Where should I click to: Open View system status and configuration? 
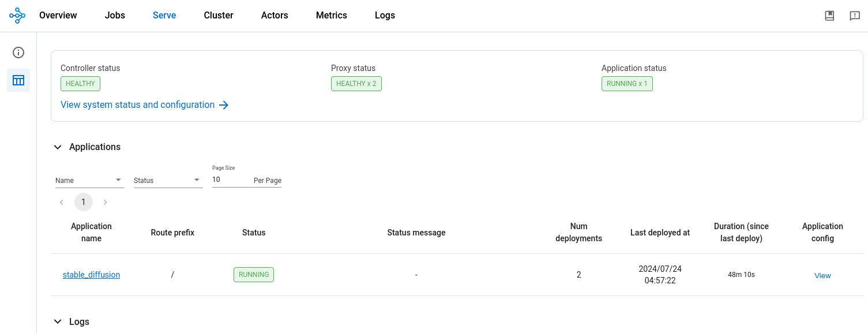click(x=137, y=105)
